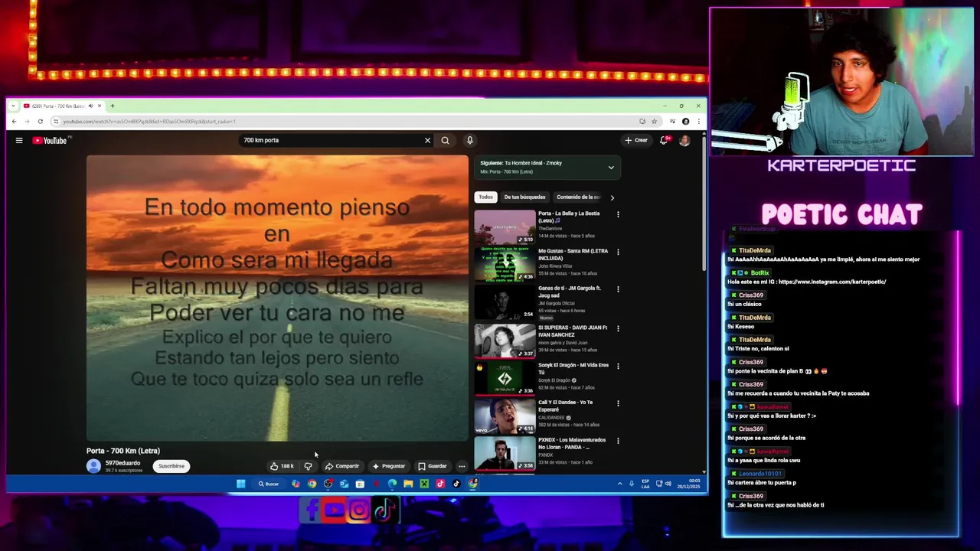Viewport: 980px width, 551px height.
Task: Open 'Sonyk El Dragón - Mi Vida Eres Tú' title
Action: click(x=573, y=368)
